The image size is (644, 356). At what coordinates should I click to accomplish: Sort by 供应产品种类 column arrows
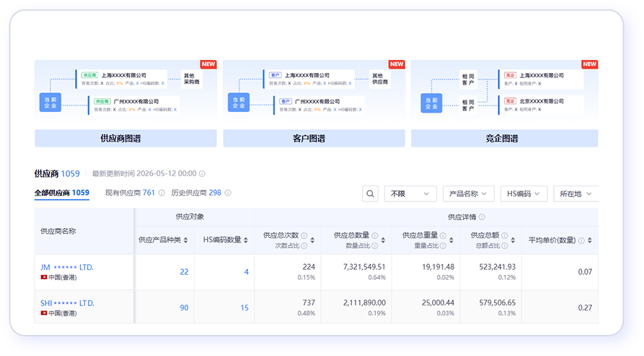[x=185, y=240]
